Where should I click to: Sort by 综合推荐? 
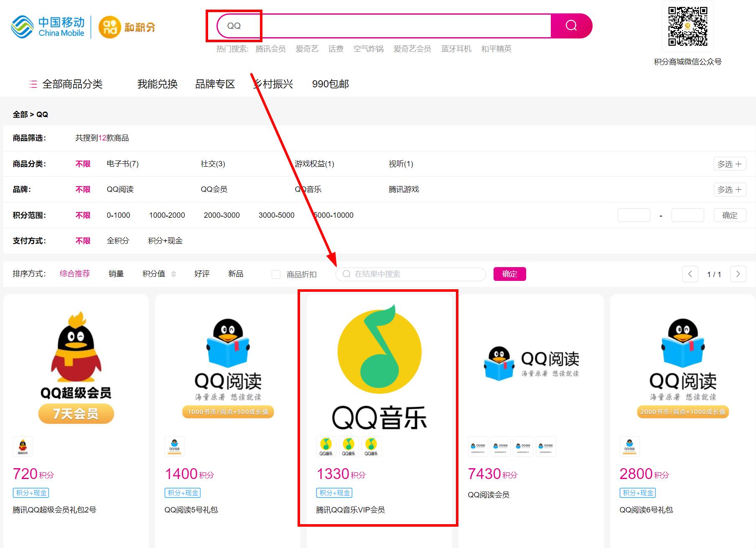click(x=75, y=274)
